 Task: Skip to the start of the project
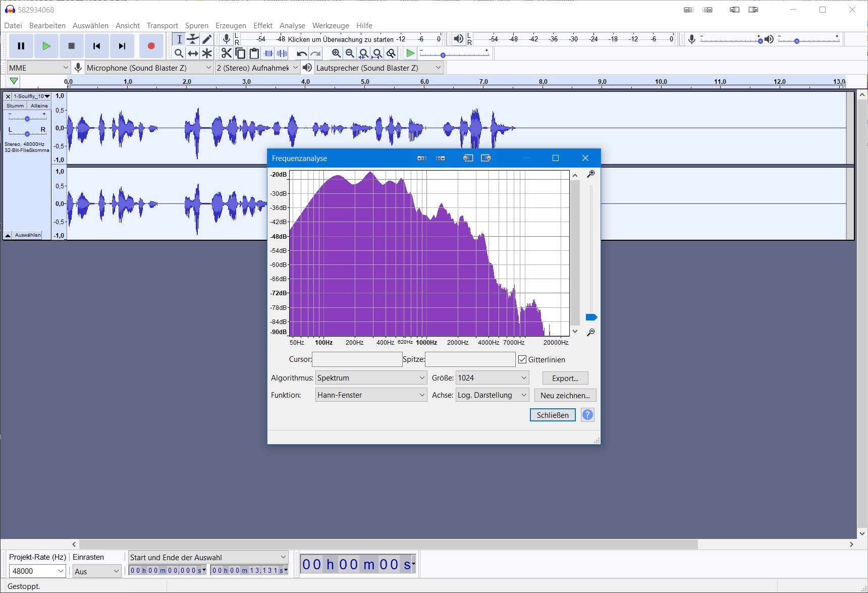coord(97,46)
